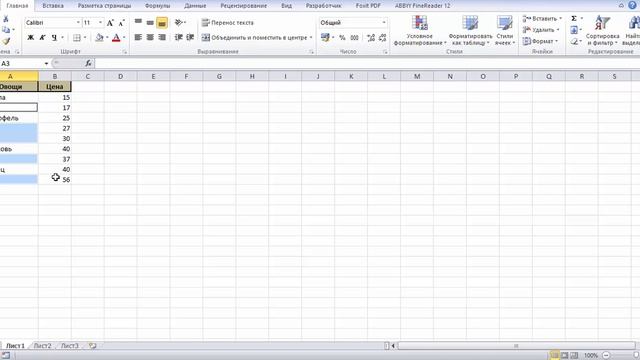Decrease decimal places
Image resolution: width=640 pixels, height=360 pixels.
click(382, 38)
